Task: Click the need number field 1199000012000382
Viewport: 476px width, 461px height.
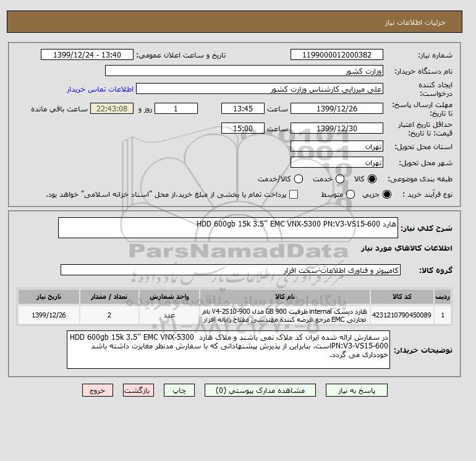Action: tap(337, 54)
